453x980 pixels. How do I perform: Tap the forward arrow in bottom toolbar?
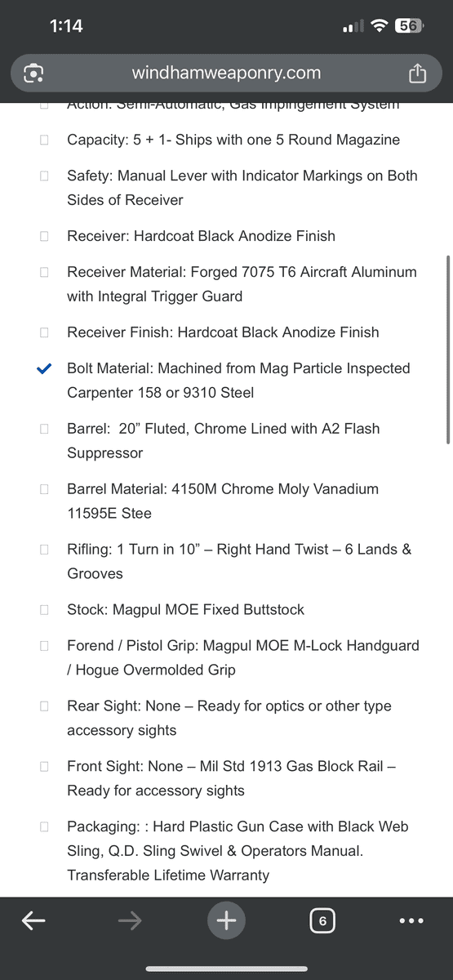[x=130, y=920]
